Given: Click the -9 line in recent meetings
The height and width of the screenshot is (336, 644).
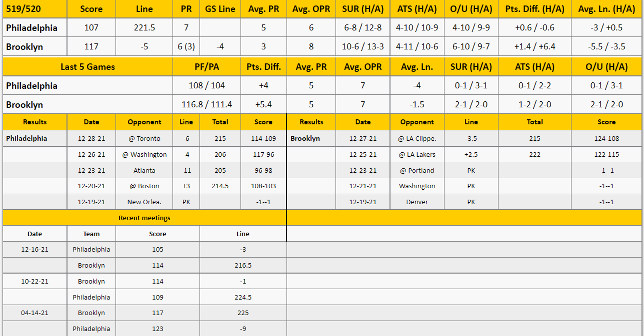Looking at the screenshot, I should click(x=243, y=329).
